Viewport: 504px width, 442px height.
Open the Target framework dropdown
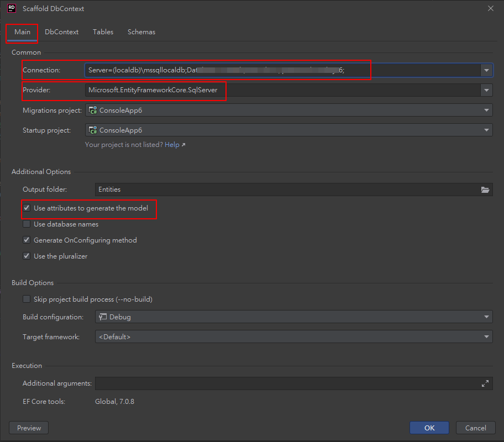(294, 337)
